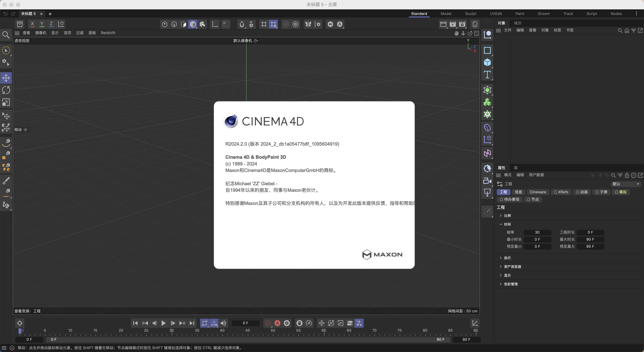Screen dimensions: 644x352
Task: Select the Scale tool
Action: coord(6,102)
